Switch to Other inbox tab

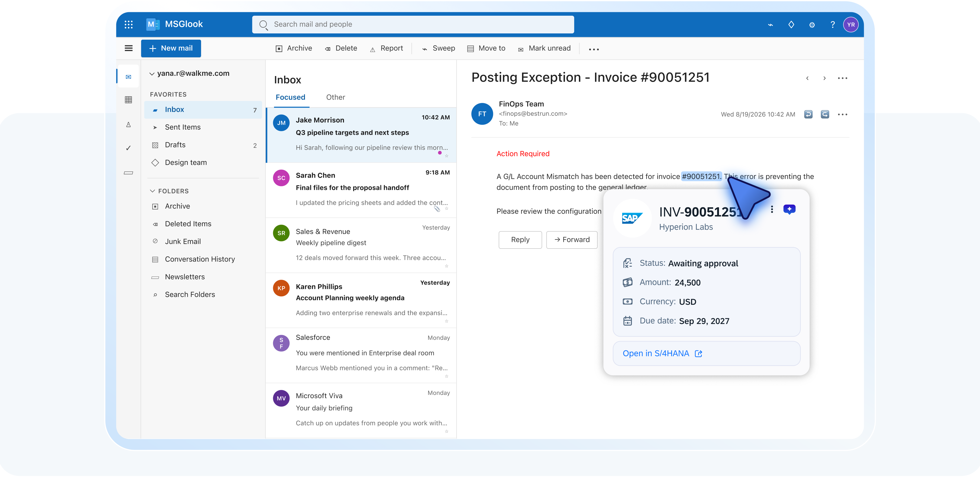[x=336, y=98]
